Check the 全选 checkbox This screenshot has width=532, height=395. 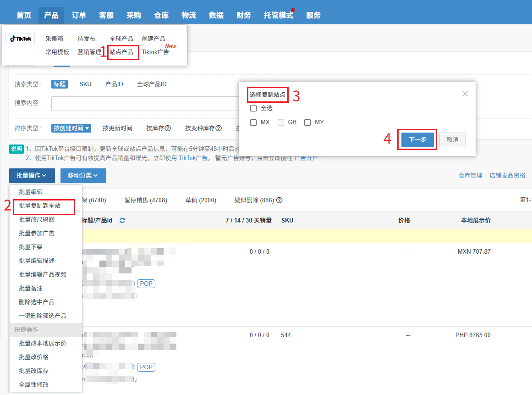point(253,108)
